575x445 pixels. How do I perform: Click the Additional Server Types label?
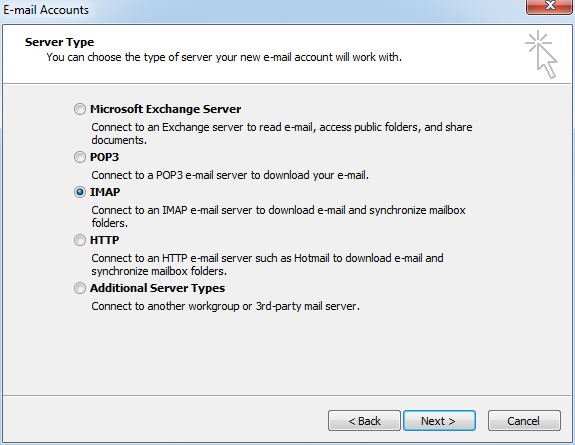coord(157,288)
